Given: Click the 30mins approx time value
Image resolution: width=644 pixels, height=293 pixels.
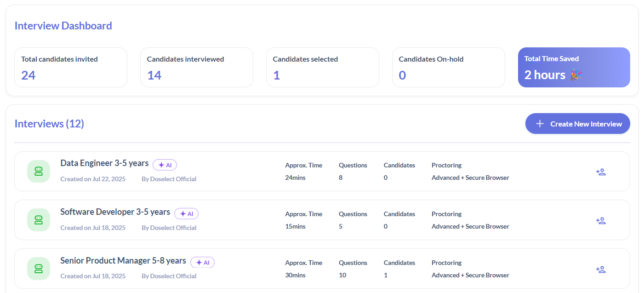Looking at the screenshot, I should 295,275.
